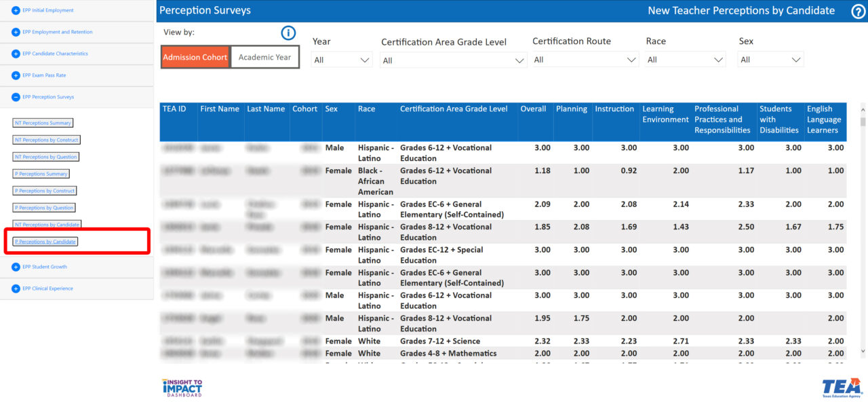Expand EPP Clinical Experience plus icon
Viewport: 868px width, 406px height.
pyautogui.click(x=16, y=289)
